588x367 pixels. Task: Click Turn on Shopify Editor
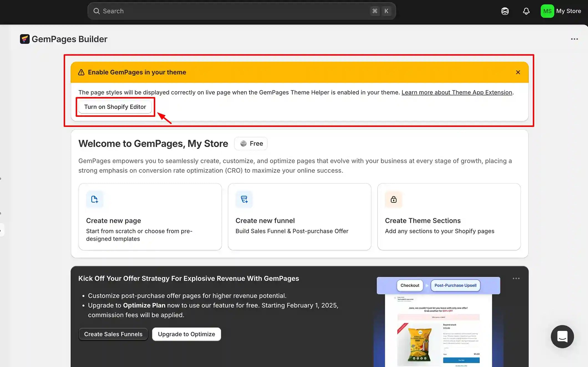(x=115, y=107)
